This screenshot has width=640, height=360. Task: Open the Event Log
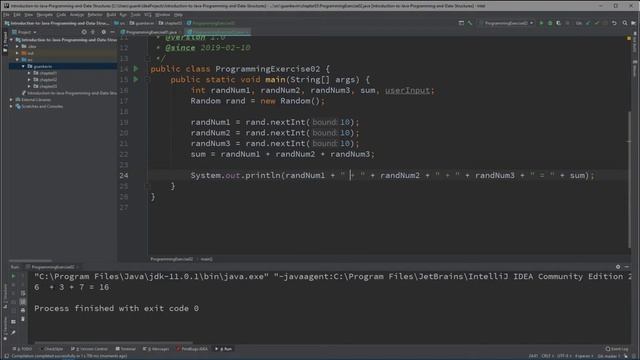click(x=617, y=349)
